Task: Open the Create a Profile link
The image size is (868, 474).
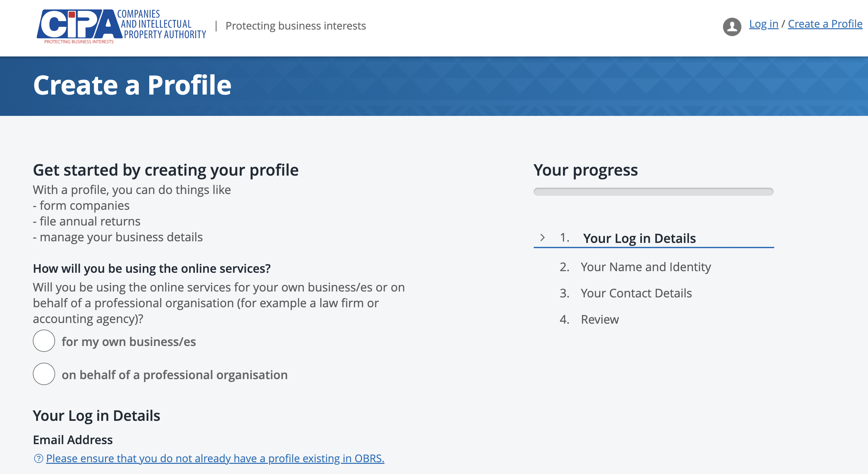Action: tap(825, 24)
